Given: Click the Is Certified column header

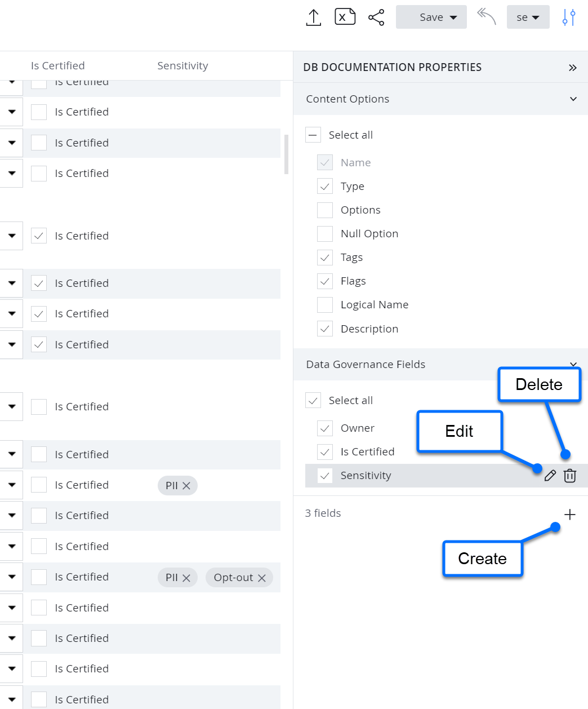Looking at the screenshot, I should pos(57,65).
